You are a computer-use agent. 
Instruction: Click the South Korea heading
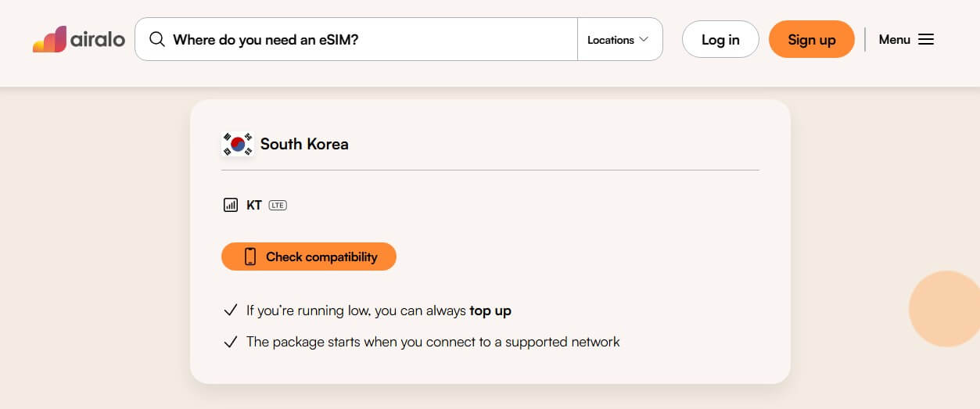pyautogui.click(x=304, y=144)
